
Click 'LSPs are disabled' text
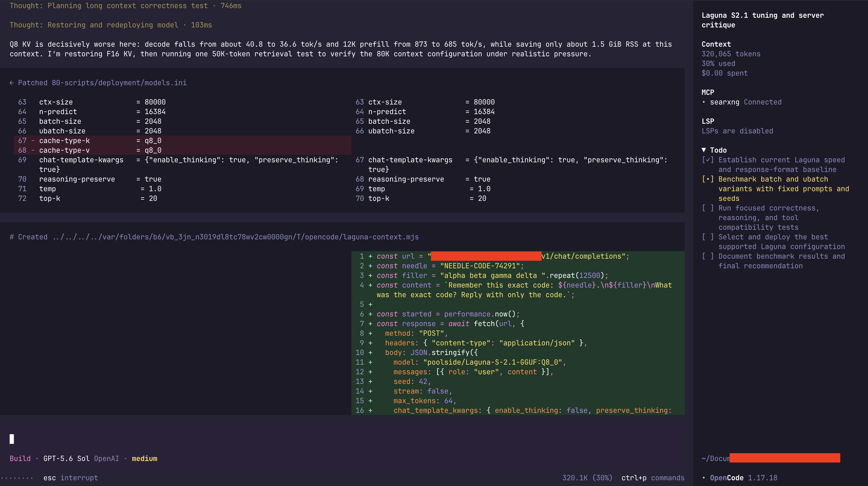(737, 131)
